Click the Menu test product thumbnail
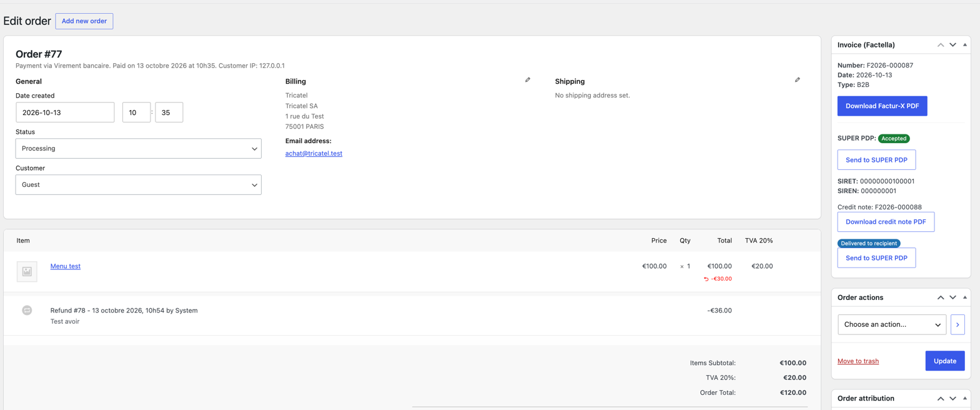The image size is (980, 410). pos(27,271)
